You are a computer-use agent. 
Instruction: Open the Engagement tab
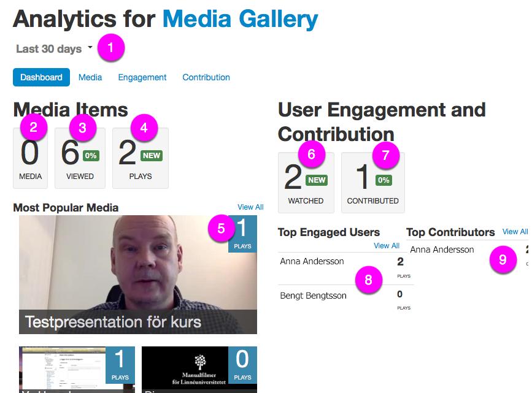(142, 77)
